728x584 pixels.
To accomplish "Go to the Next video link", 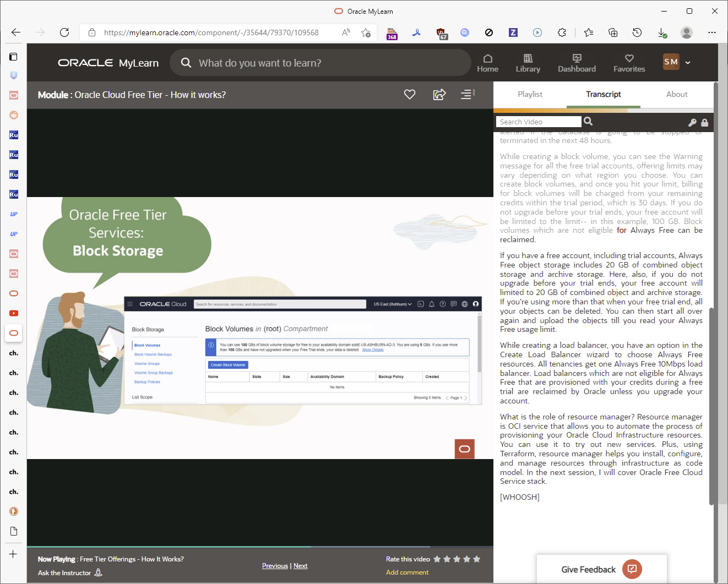I will [301, 566].
